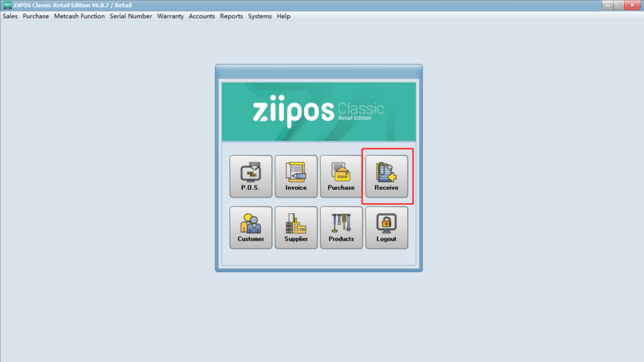Image resolution: width=644 pixels, height=362 pixels.
Task: Open the Systems menu
Action: pyautogui.click(x=260, y=16)
